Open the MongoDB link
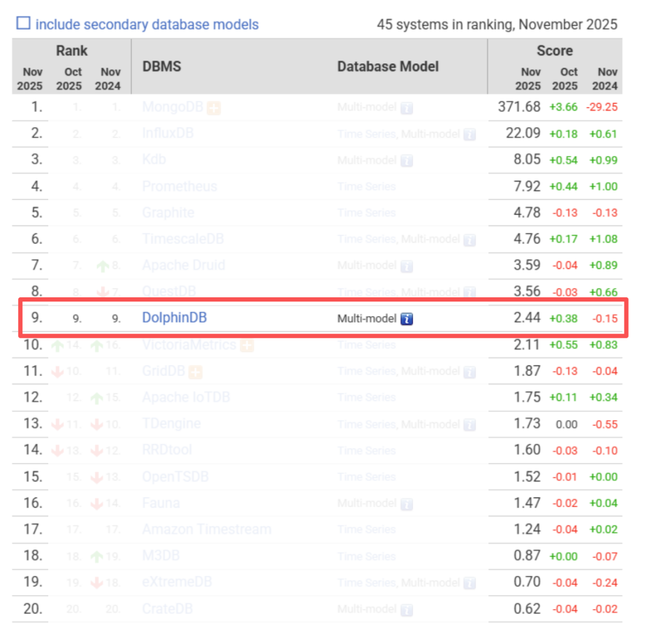651x644 pixels. [173, 107]
